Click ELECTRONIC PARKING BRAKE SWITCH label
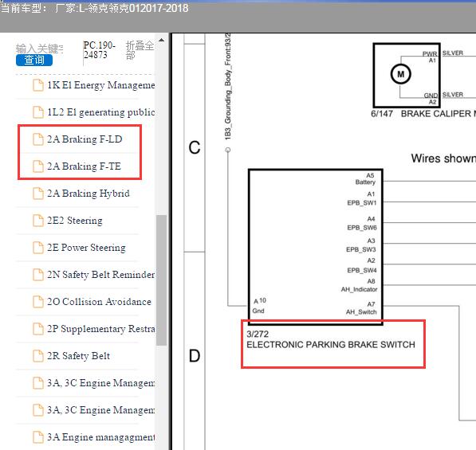The width and height of the screenshot is (476, 450). pyautogui.click(x=331, y=345)
